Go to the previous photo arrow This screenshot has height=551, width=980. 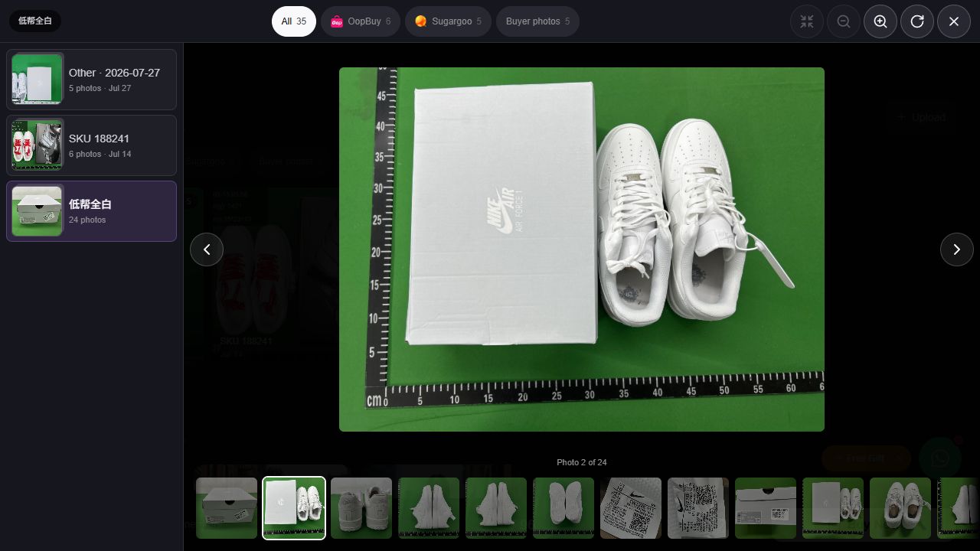(x=207, y=249)
